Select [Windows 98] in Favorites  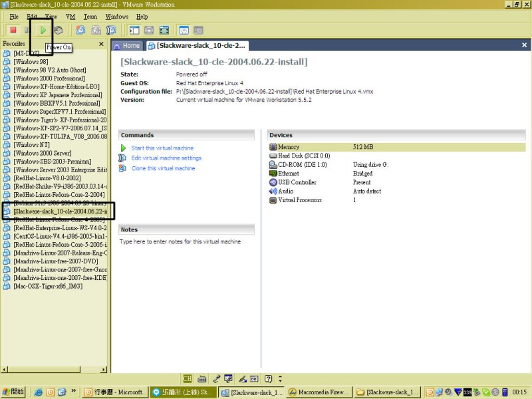pyautogui.click(x=31, y=62)
